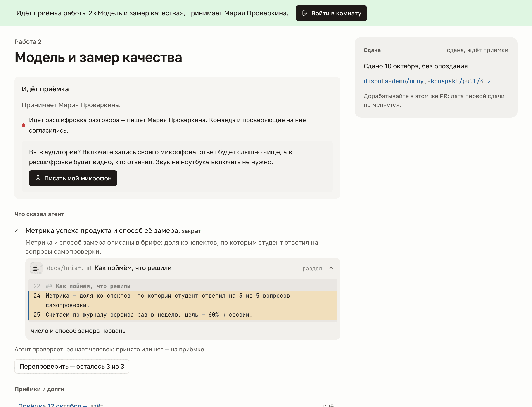The image size is (532, 407).
Task: Click «Как поймём, что решили» snippet title
Action: click(x=133, y=268)
